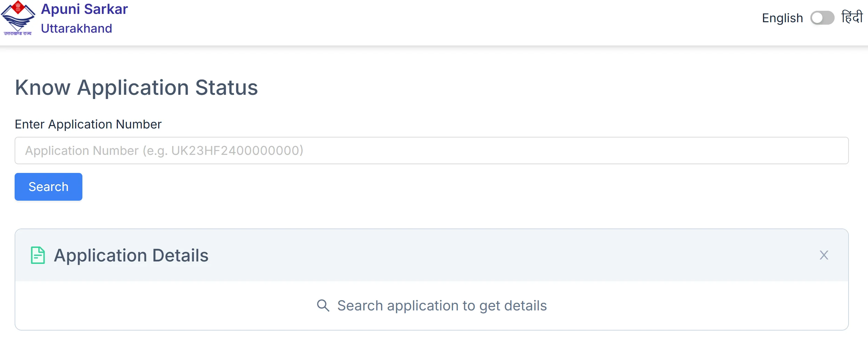Screen dimensions: 868x342
Task: Focus the Application Number input field
Action: click(431, 151)
